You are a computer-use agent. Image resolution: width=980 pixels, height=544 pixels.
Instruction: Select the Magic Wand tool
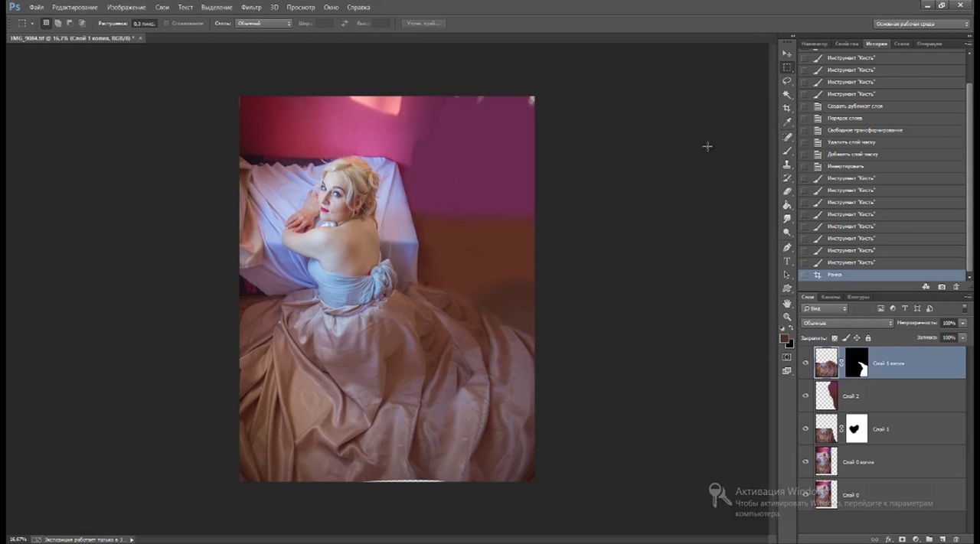point(787,95)
